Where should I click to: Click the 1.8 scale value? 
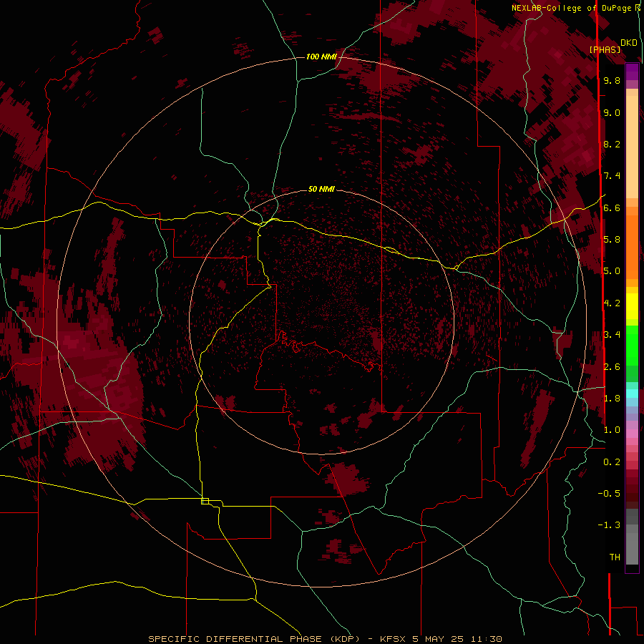pos(612,399)
